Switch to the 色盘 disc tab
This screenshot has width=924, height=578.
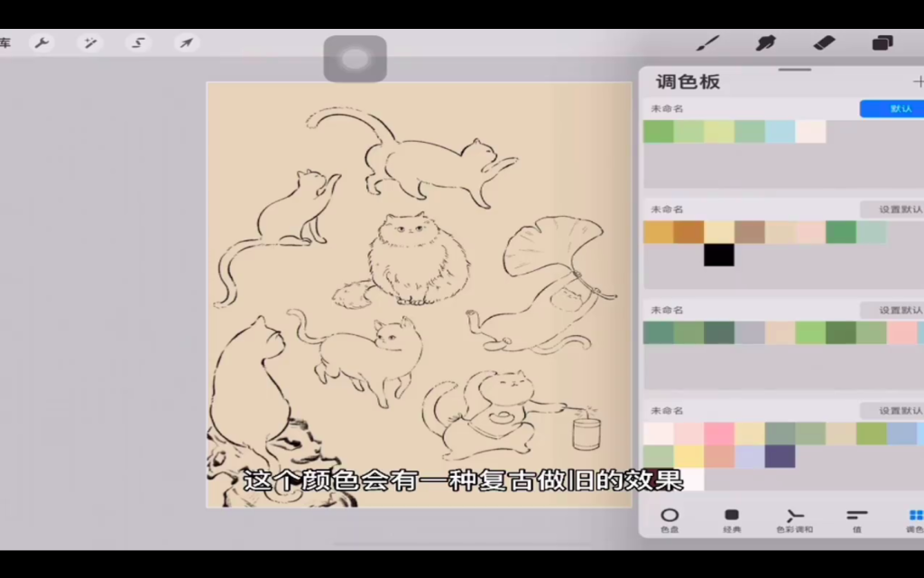[x=670, y=519]
